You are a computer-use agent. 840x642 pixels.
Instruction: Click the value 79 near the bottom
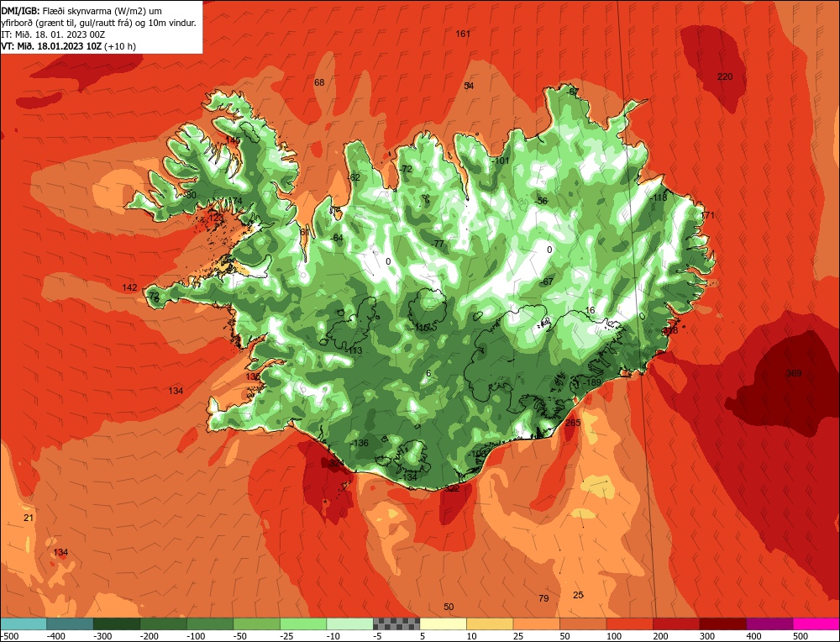click(x=543, y=598)
